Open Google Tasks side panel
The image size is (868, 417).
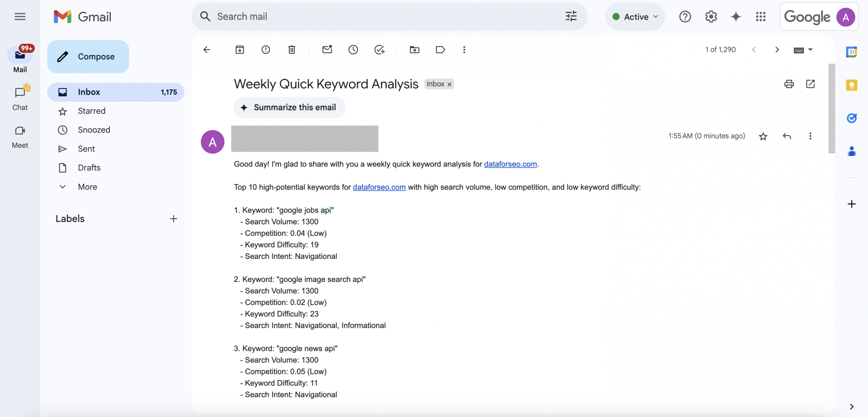851,118
